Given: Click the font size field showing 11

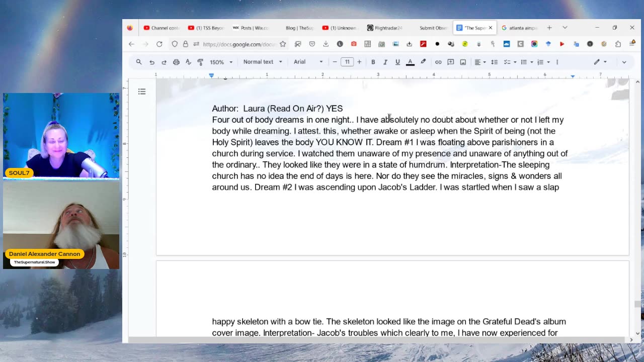Looking at the screenshot, I should click(x=347, y=62).
